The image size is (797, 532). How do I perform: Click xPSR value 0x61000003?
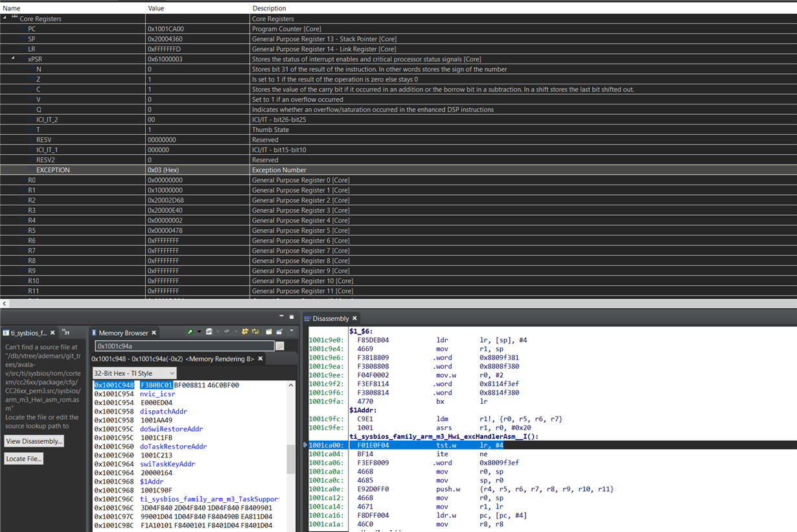[165, 59]
